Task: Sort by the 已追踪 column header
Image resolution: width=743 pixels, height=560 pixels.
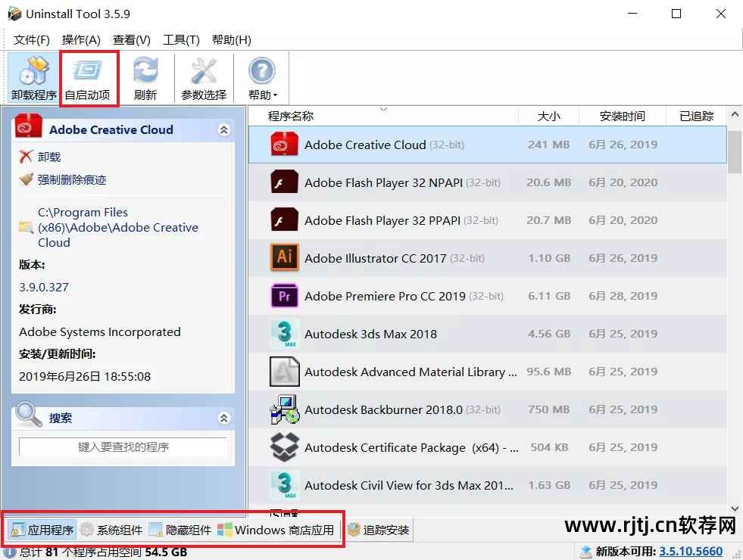Action: click(x=696, y=116)
